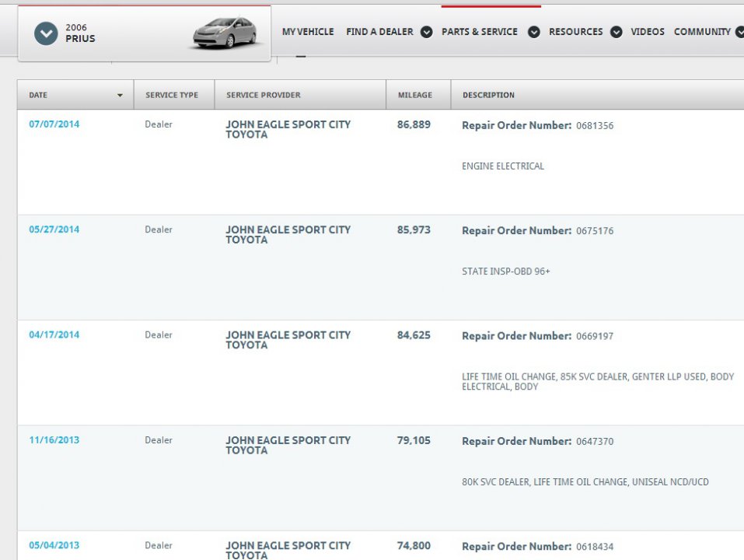Click repair order number 0675176

click(x=595, y=231)
